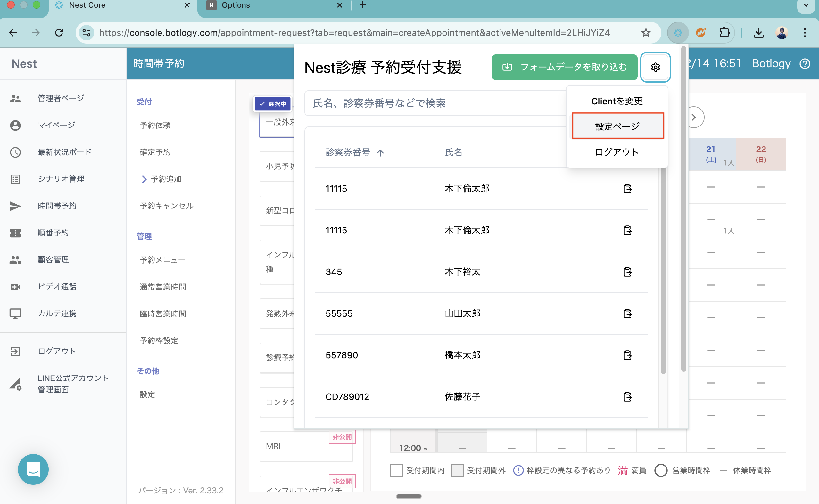The height and width of the screenshot is (504, 819).
Task: Click the gear settings icon in popup
Action: [x=655, y=67]
